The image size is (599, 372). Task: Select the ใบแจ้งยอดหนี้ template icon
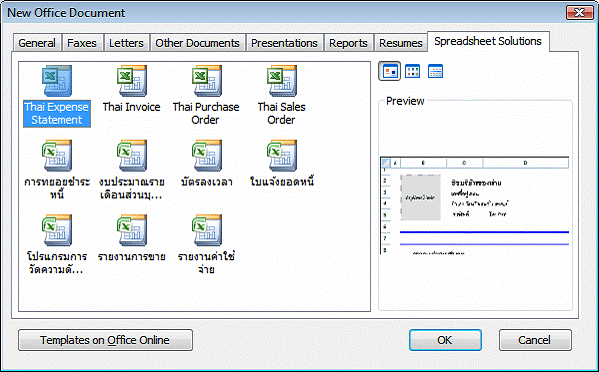point(282,156)
